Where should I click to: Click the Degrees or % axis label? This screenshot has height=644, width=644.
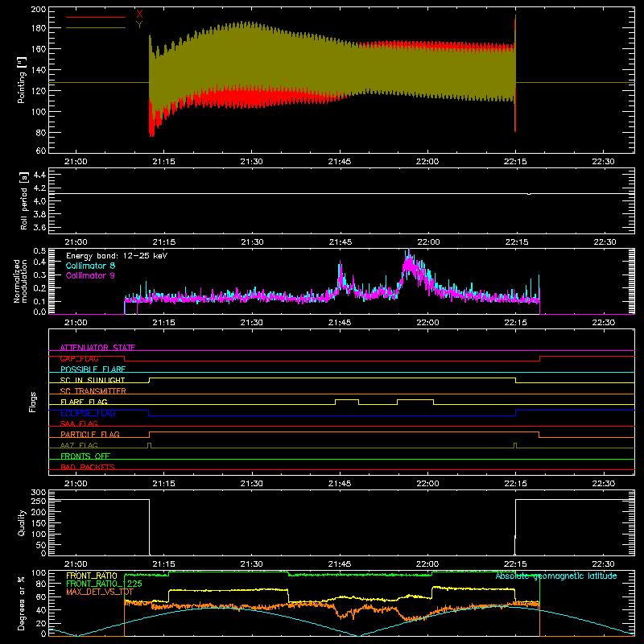point(22,603)
